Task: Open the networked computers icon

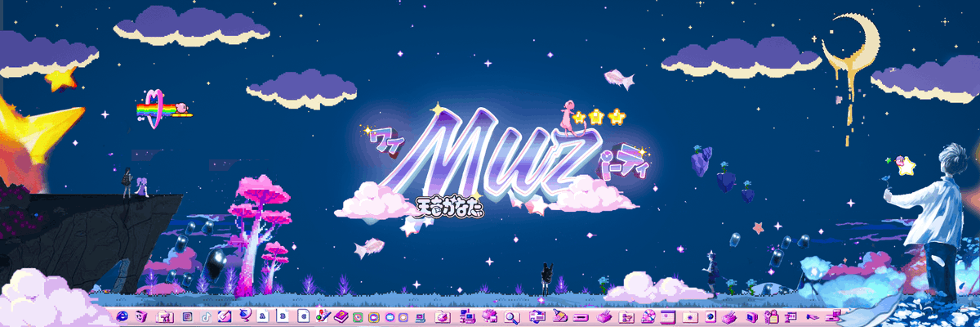Action: click(x=468, y=316)
